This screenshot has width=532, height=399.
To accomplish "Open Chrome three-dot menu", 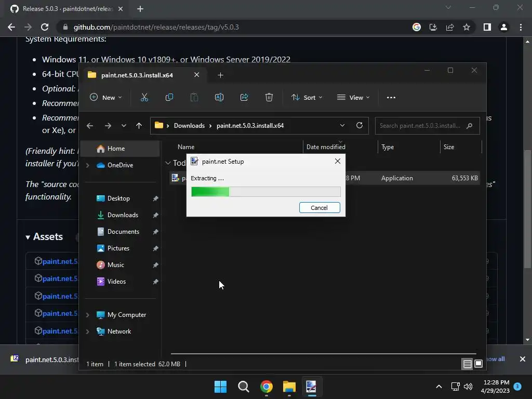I will click(x=521, y=27).
